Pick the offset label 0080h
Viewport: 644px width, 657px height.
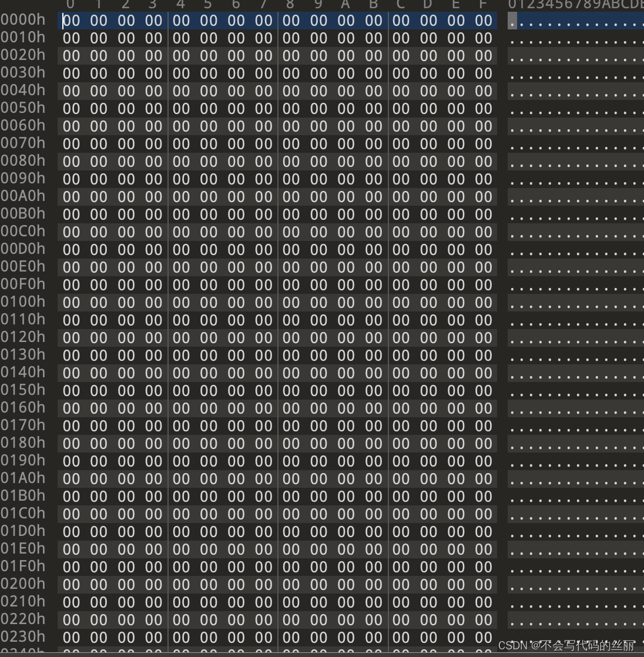(23, 160)
